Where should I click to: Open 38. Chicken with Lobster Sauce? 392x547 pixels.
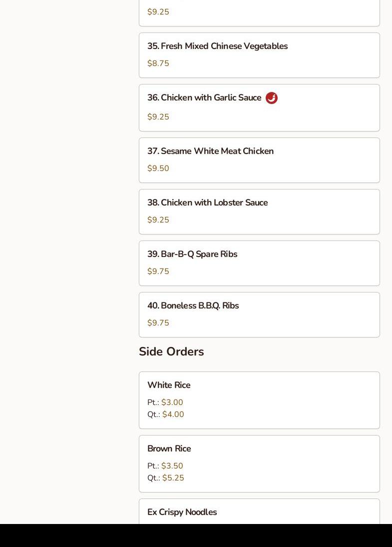click(x=207, y=203)
